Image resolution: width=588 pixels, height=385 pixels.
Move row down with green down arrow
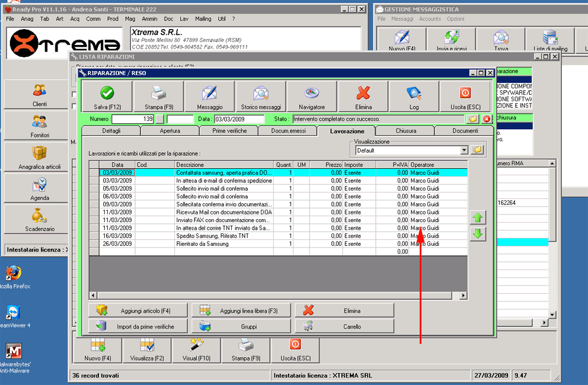[x=478, y=233]
